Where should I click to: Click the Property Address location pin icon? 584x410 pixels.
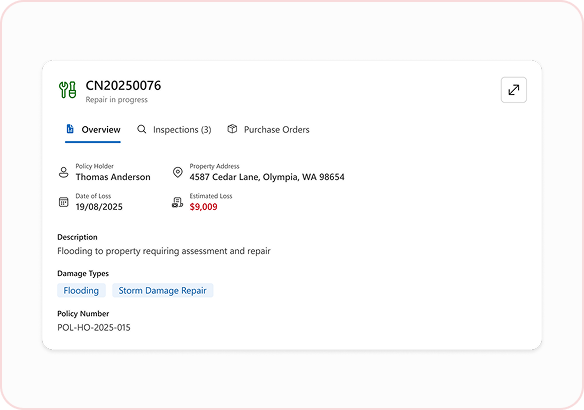178,172
